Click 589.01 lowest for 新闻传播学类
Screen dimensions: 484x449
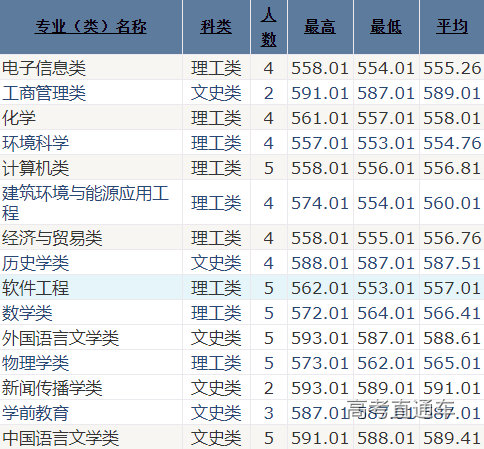tap(386, 388)
